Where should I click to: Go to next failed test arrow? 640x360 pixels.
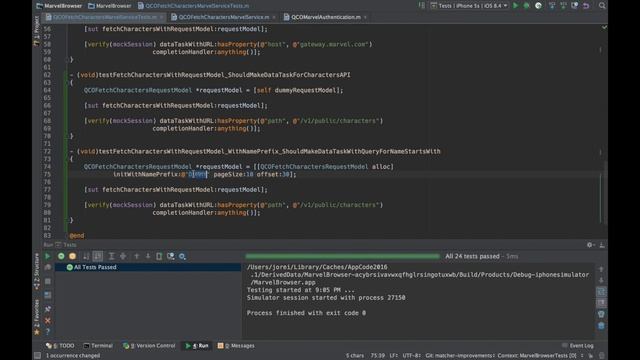[148, 256]
